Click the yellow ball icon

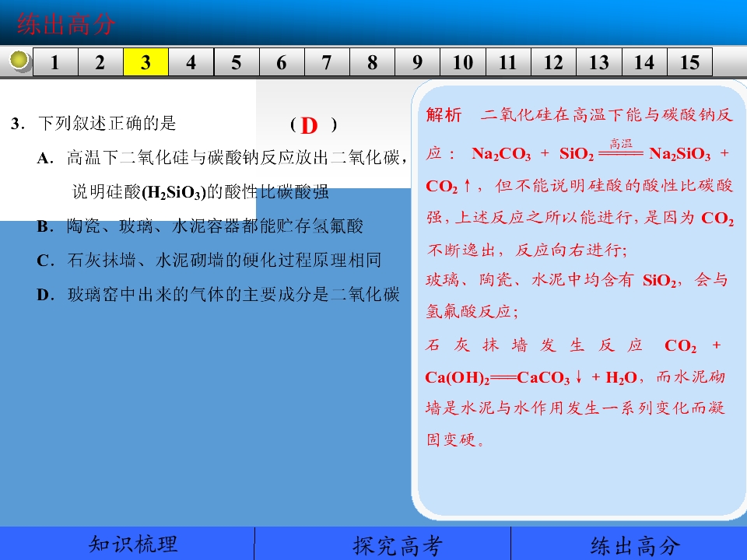tap(19, 61)
